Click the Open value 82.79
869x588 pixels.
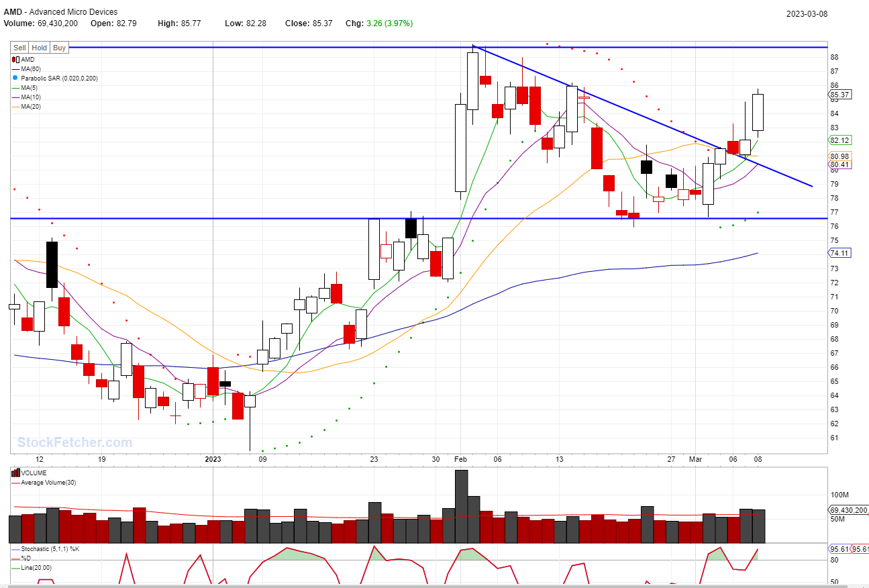click(126, 23)
